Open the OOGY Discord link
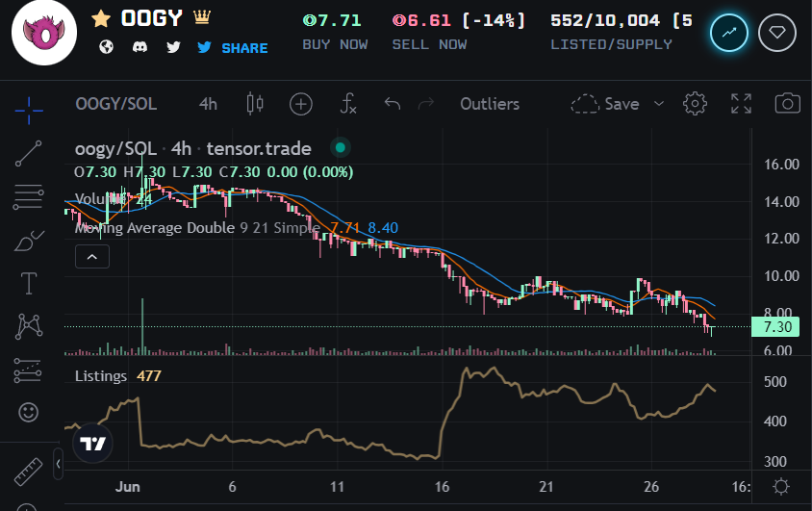Viewport: 812px width, 511px height. (140, 47)
